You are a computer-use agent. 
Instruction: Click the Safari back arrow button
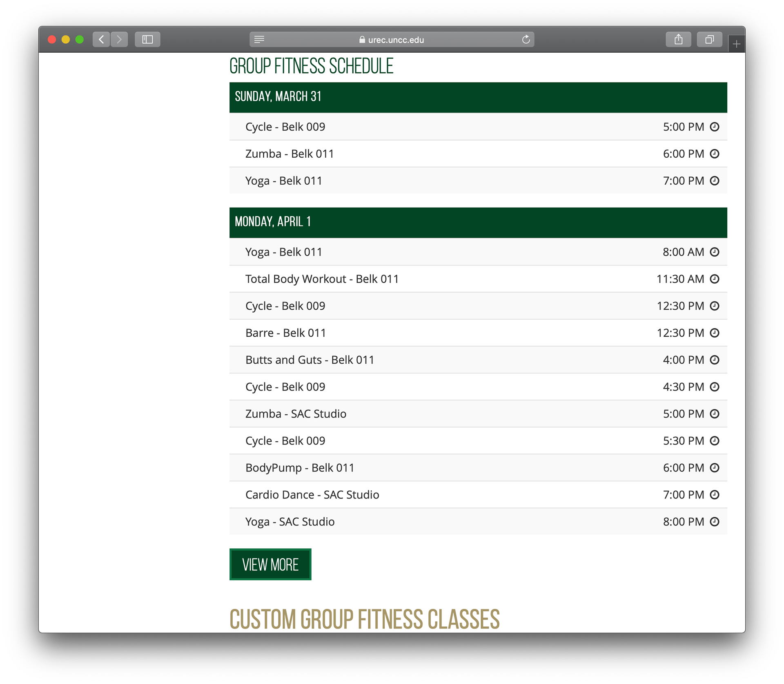101,40
